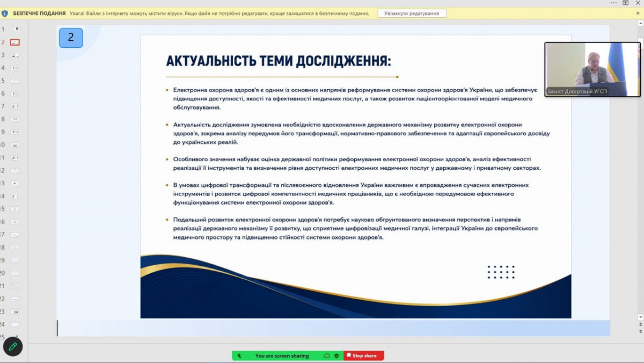Click the slide title 'АКТУАЛЬНІСТЬ ТЕМИ ДОСЛІДЖЕННЯ'
The height and width of the screenshot is (363, 644).
[279, 61]
